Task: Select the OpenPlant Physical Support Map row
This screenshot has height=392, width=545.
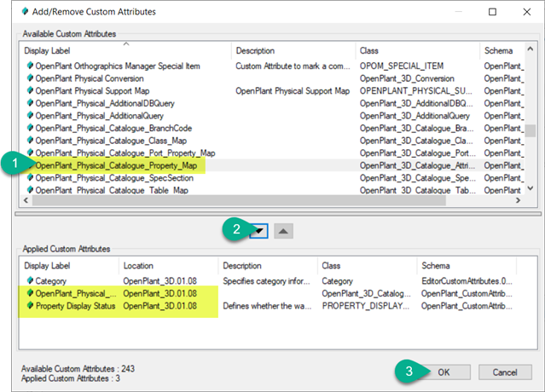Action: tap(274, 91)
